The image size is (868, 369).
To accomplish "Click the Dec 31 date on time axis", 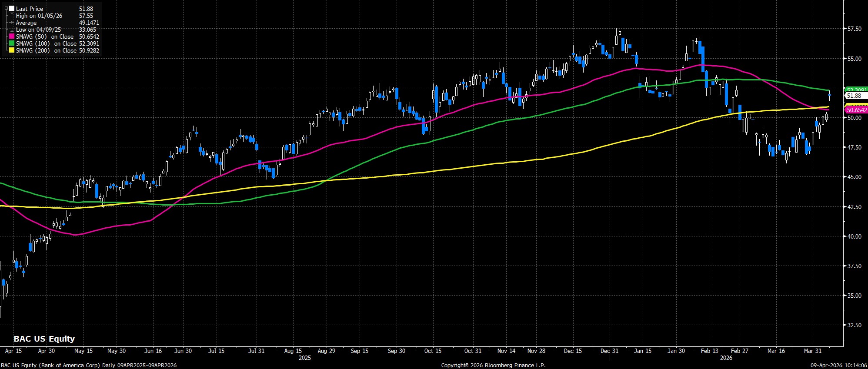I will 609,351.
